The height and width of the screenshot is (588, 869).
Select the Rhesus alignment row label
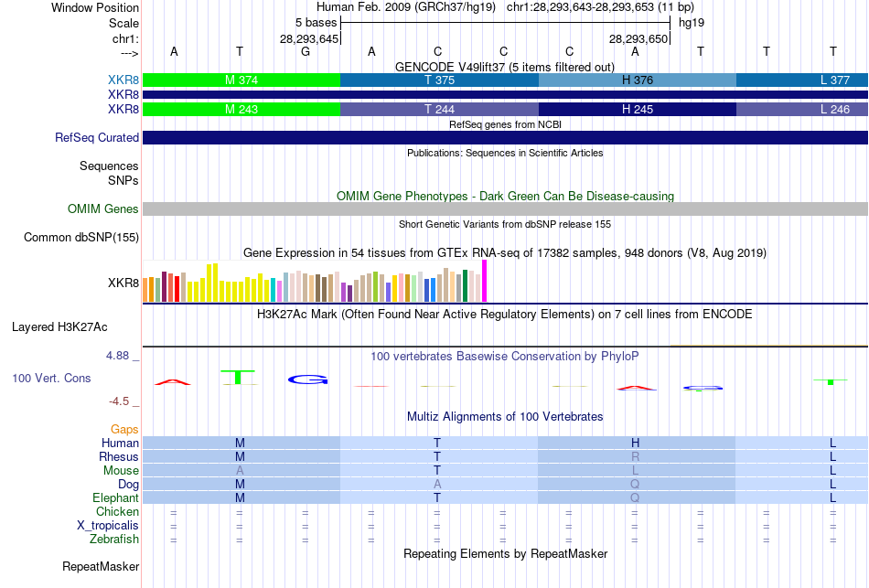point(119,456)
